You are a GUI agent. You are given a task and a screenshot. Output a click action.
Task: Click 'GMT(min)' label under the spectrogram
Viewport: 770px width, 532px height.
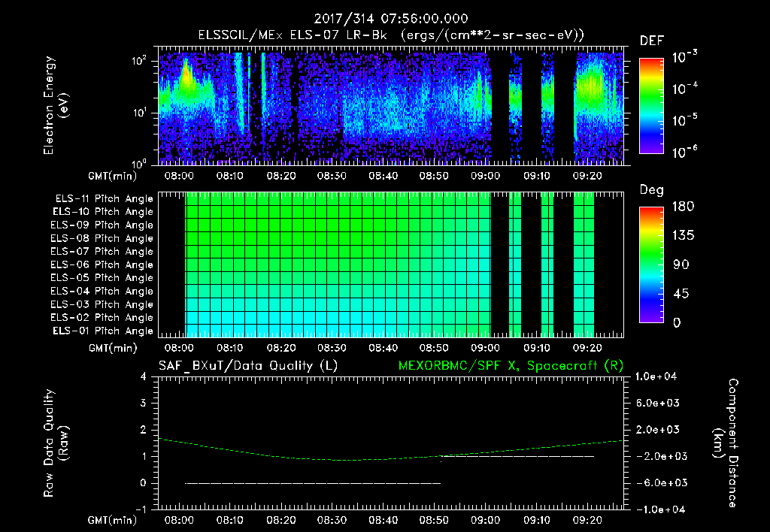point(113,176)
